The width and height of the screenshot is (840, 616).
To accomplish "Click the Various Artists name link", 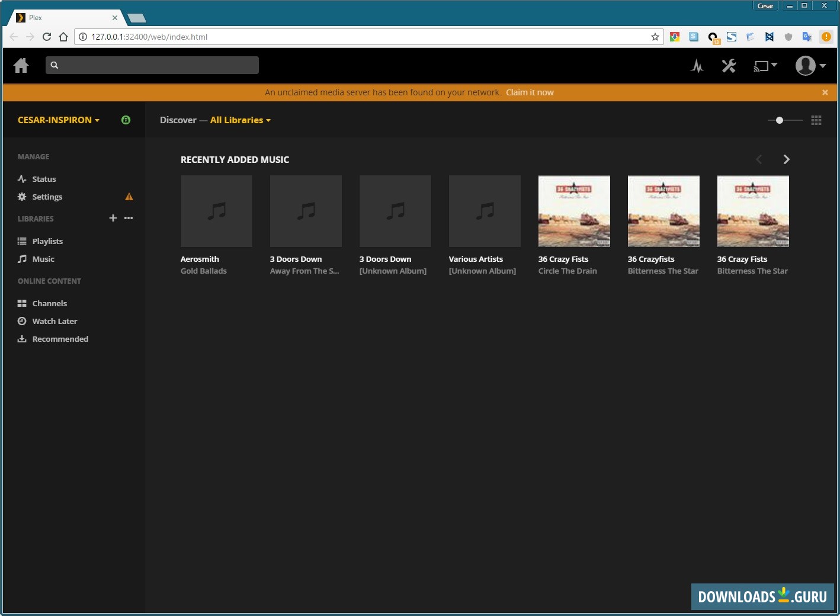I will pyautogui.click(x=476, y=259).
